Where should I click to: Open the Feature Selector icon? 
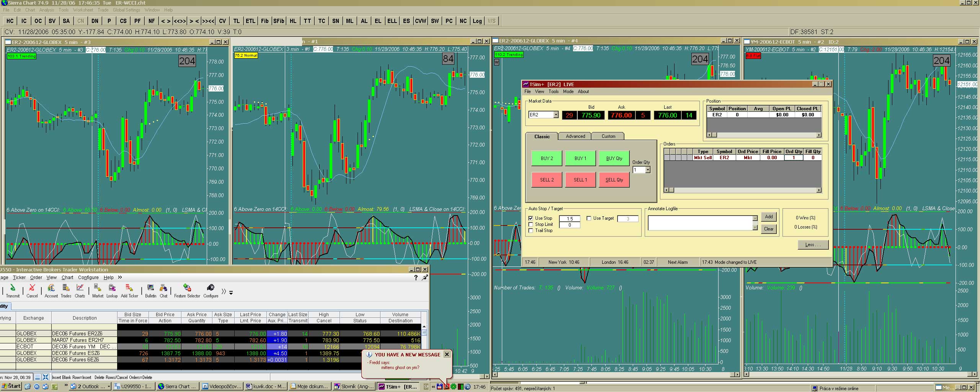point(187,288)
